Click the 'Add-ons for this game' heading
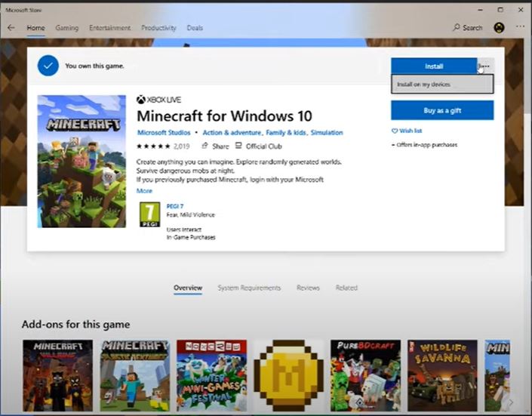 [x=75, y=325]
